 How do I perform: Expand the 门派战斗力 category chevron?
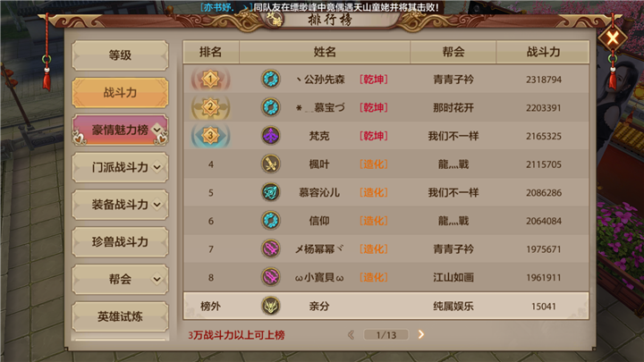(157, 167)
